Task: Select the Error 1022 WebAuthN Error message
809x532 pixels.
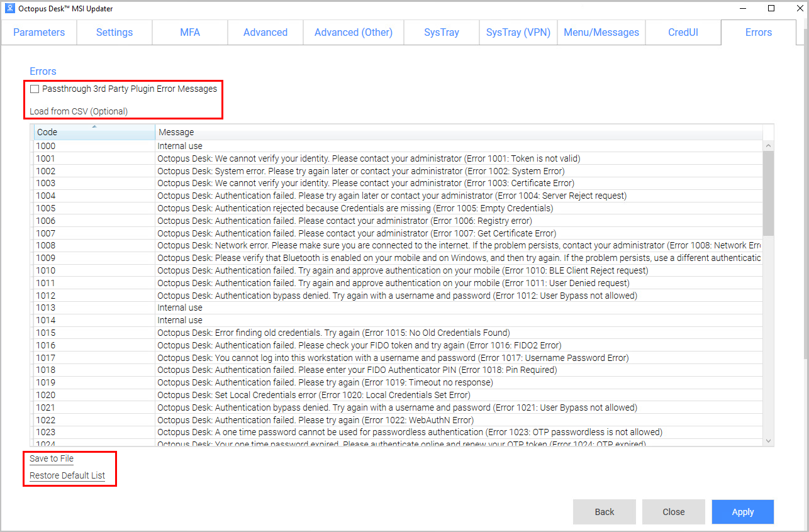Action: point(459,420)
